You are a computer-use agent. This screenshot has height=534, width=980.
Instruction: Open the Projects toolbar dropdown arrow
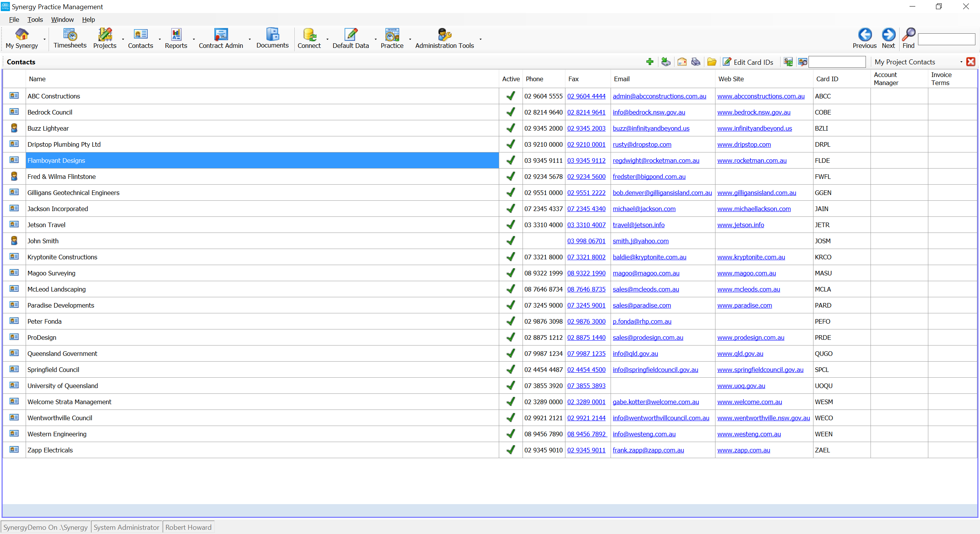tap(123, 39)
